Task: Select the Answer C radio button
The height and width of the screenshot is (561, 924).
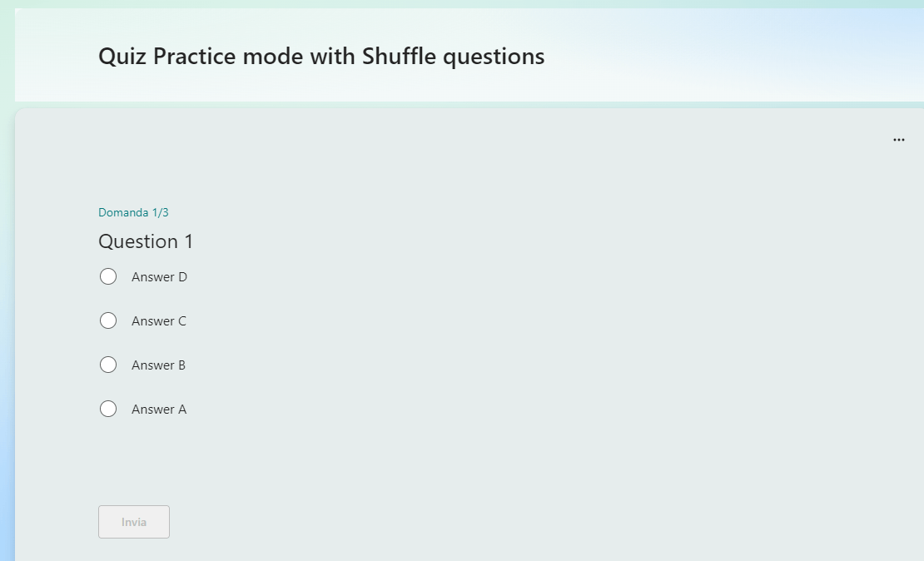Action: click(x=108, y=320)
